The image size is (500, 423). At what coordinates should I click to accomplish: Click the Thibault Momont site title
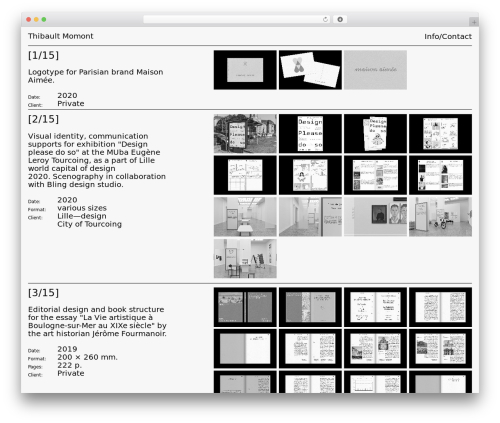[61, 36]
